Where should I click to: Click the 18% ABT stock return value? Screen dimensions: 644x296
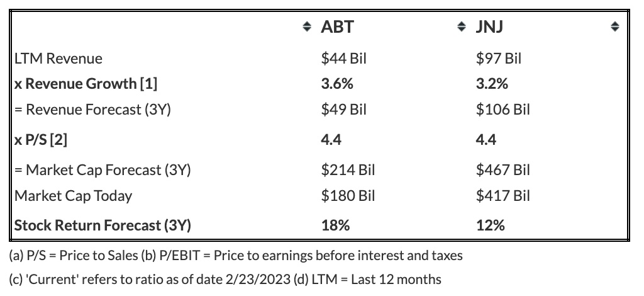pyautogui.click(x=335, y=225)
